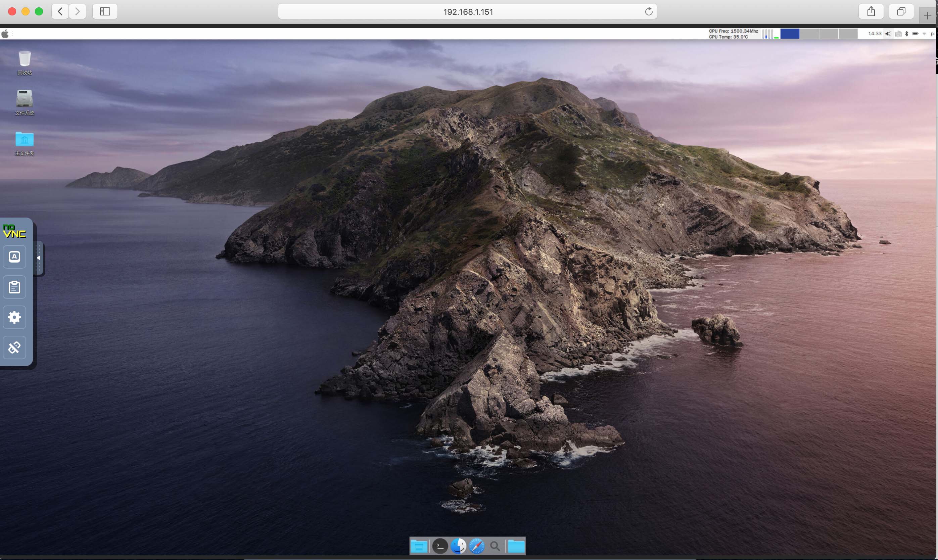938x560 pixels.
Task: Open the noVNC clipboard panel
Action: (14, 287)
